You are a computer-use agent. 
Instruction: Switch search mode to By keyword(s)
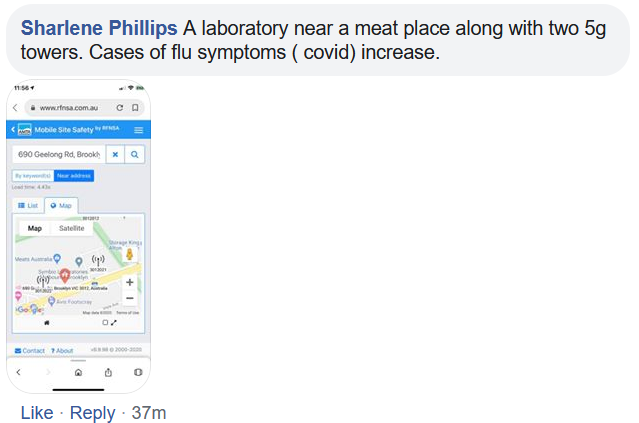31,176
